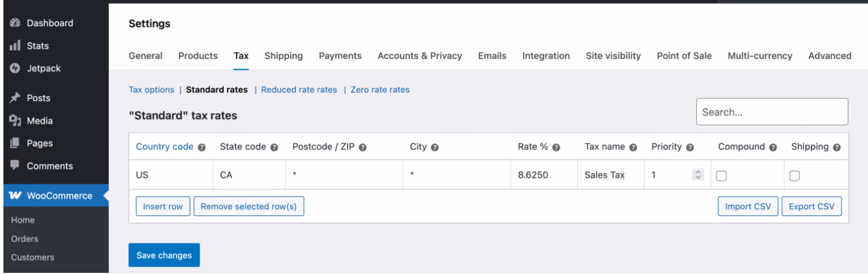Click Export CSV button
Screen dimensions: 868x274
click(812, 206)
